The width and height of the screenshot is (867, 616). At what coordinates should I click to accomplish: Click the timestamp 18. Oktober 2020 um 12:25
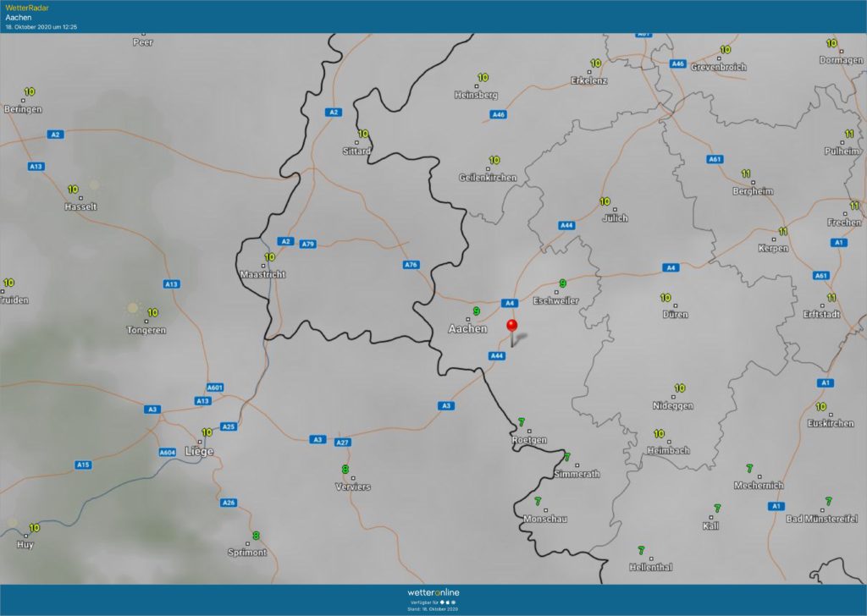point(41,27)
